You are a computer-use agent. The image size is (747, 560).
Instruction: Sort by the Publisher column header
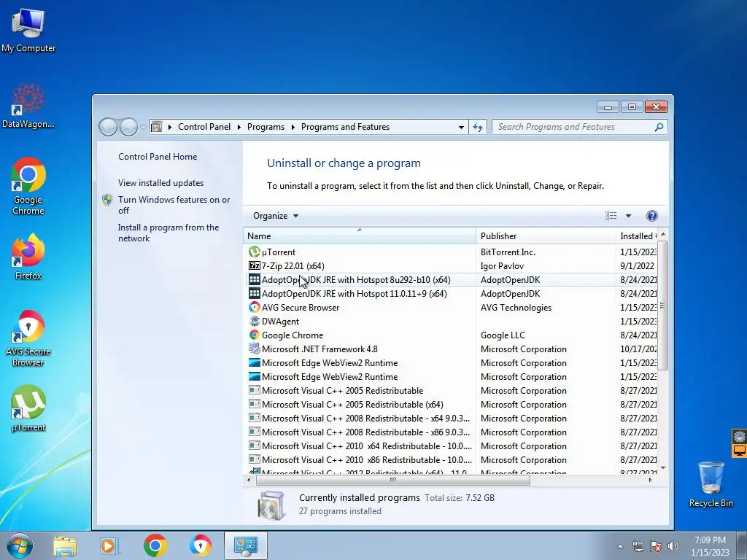(x=546, y=236)
